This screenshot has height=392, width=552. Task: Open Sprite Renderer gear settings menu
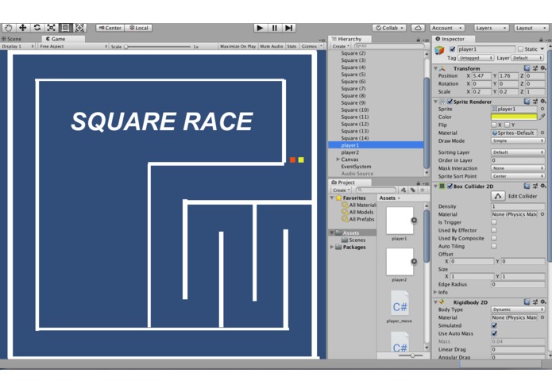(x=543, y=102)
